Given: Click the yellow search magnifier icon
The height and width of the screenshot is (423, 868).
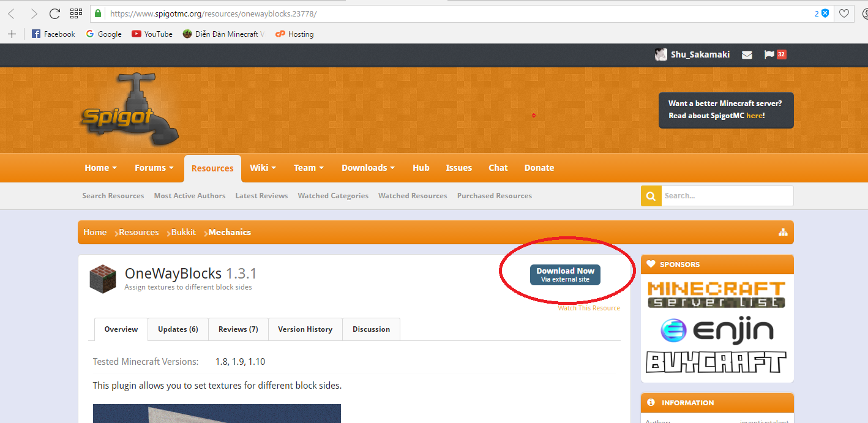Looking at the screenshot, I should (651, 196).
